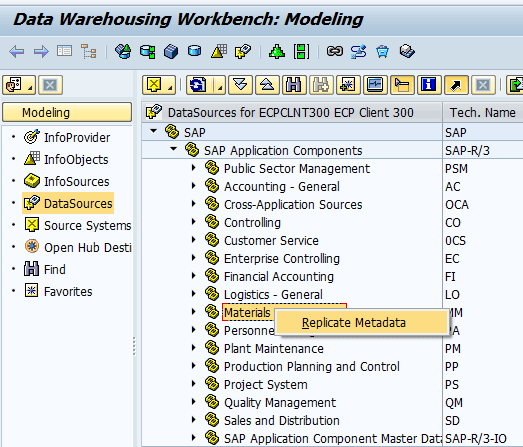
Task: Click the collapse subtree up-arrow icon
Action: click(267, 85)
